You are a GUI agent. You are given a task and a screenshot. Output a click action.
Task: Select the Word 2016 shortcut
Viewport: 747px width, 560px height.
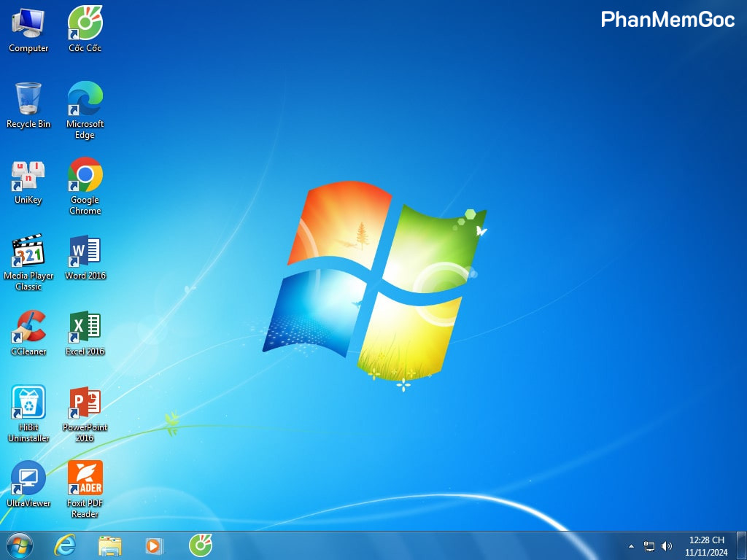pyautogui.click(x=85, y=252)
